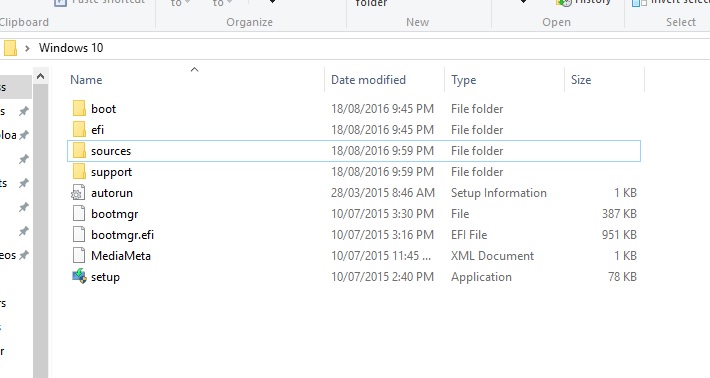Select the support folder icon
This screenshot has width=710, height=378.
79,172
